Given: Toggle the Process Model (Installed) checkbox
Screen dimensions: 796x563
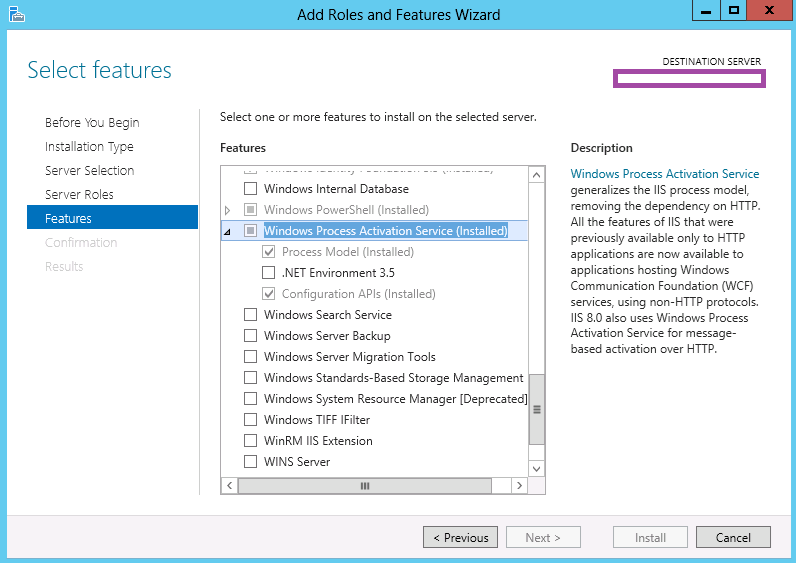Looking at the screenshot, I should [x=269, y=252].
